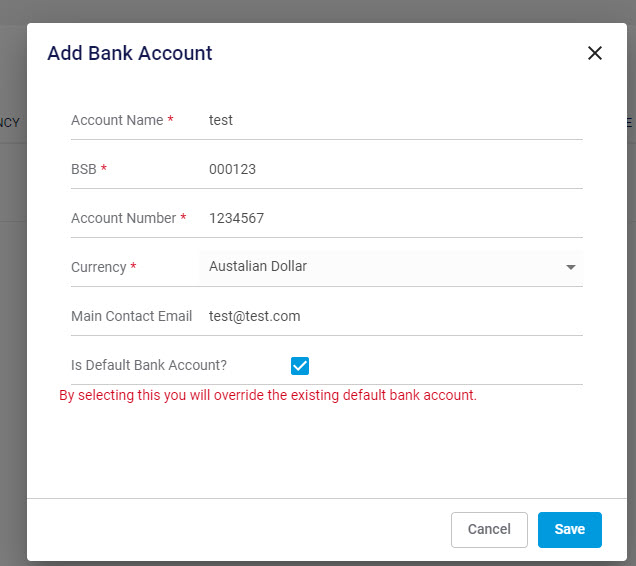Close the Add Bank Account dialog

pos(595,53)
